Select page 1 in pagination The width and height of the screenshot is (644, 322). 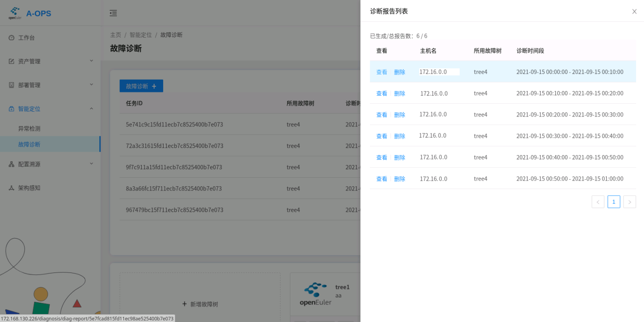(x=613, y=202)
